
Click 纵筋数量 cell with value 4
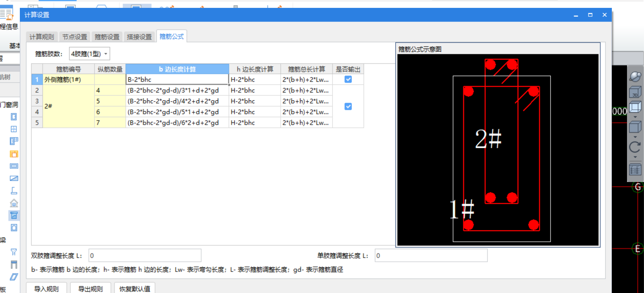tap(110, 90)
